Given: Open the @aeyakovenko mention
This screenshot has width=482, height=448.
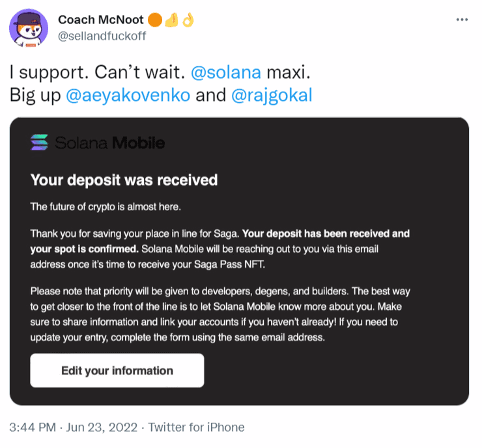Looking at the screenshot, I should click(128, 95).
